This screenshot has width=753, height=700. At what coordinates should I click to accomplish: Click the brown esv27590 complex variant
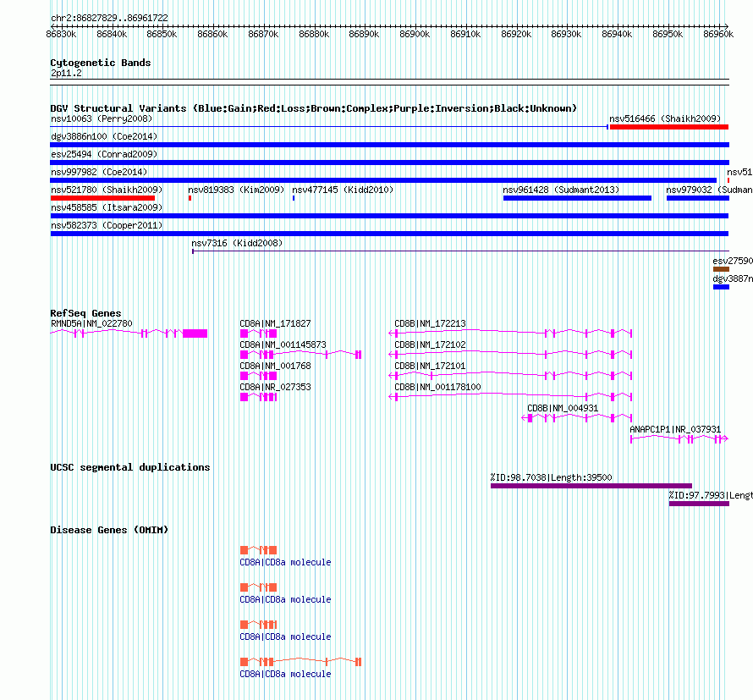722,269
